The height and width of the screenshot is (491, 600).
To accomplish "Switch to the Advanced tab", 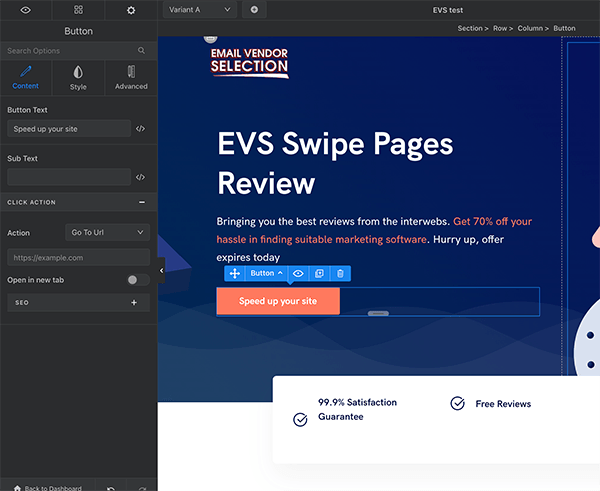I will coord(131,78).
